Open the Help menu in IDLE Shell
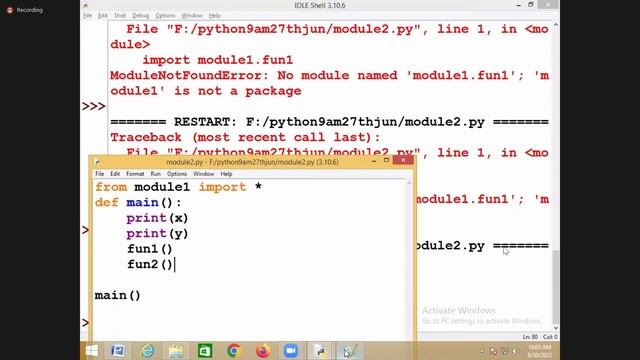The height and width of the screenshot is (360, 640). point(214,16)
